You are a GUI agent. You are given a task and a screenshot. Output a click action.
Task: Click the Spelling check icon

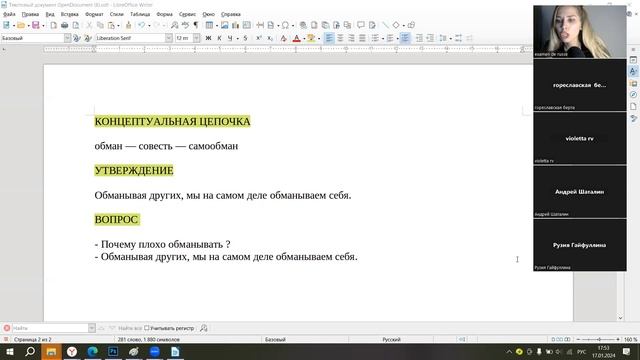pyautogui.click(x=185, y=25)
